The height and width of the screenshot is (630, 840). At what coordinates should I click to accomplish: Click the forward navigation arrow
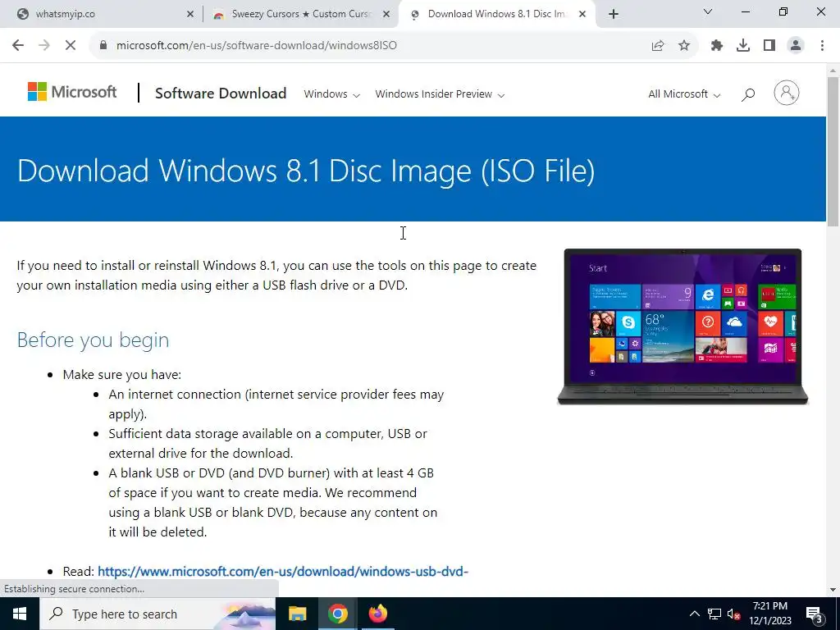pos(44,46)
